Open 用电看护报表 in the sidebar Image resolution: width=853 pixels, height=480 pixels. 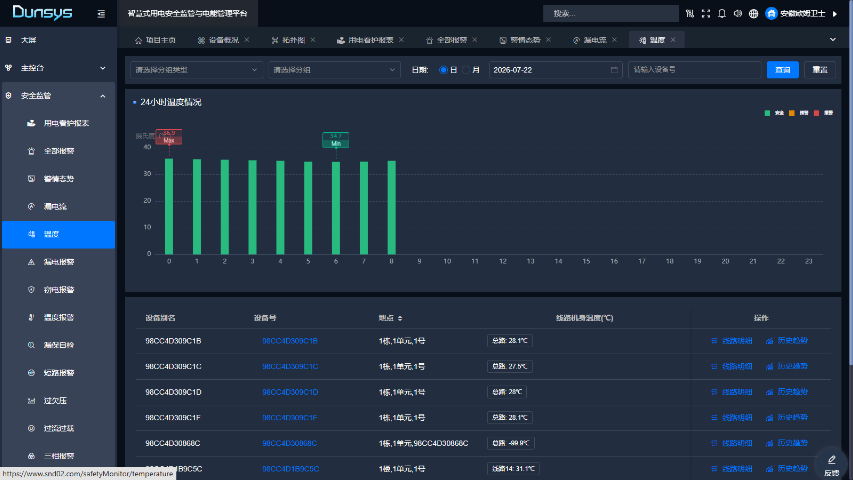click(58, 124)
